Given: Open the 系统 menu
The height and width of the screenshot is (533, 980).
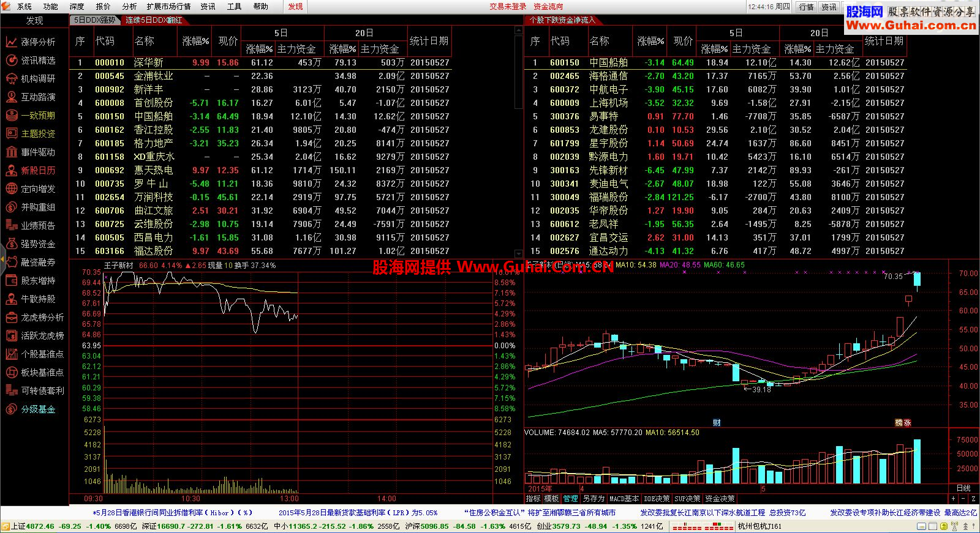Looking at the screenshot, I should click(x=24, y=7).
